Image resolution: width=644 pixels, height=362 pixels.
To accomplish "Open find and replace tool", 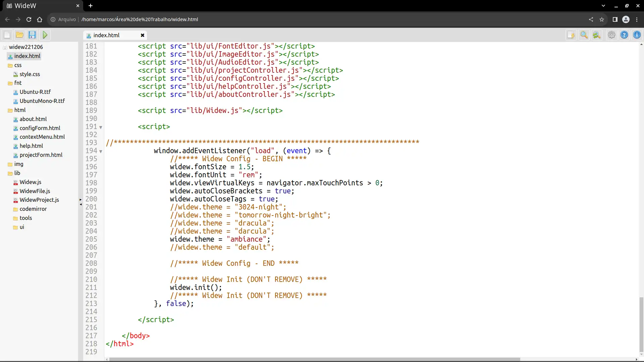I will pos(597,35).
